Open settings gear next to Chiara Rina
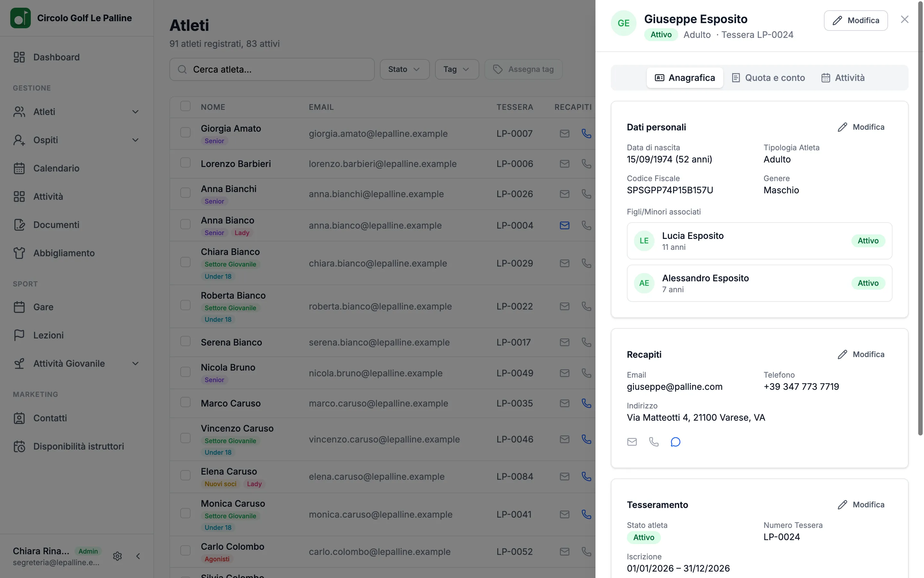924x578 pixels. pos(117,556)
